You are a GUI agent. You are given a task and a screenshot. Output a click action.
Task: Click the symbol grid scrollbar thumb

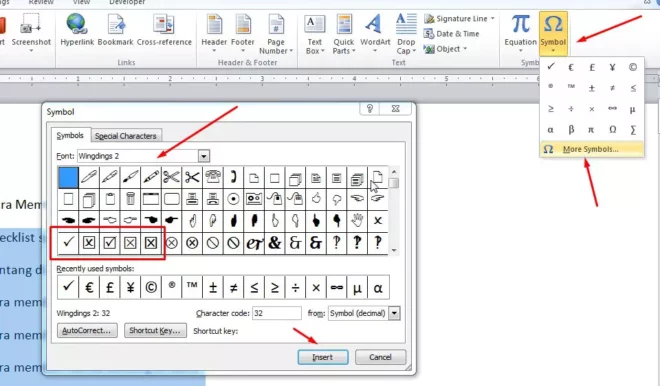tap(394, 184)
